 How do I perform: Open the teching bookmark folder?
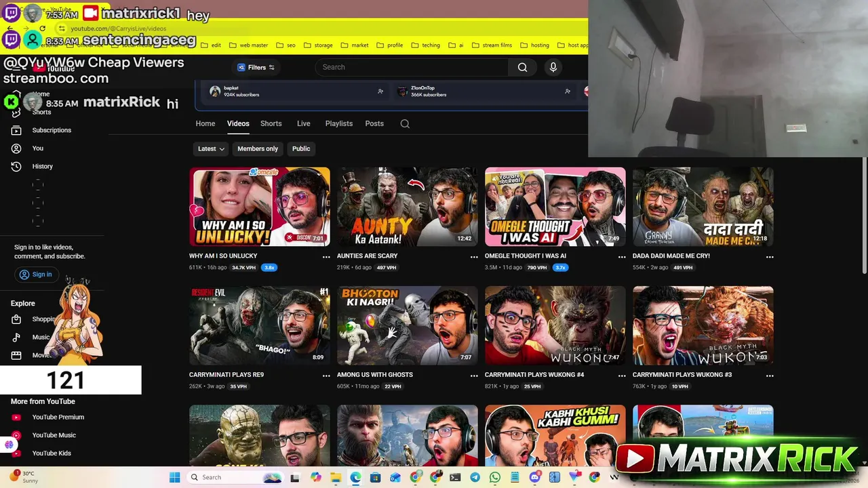(x=426, y=45)
